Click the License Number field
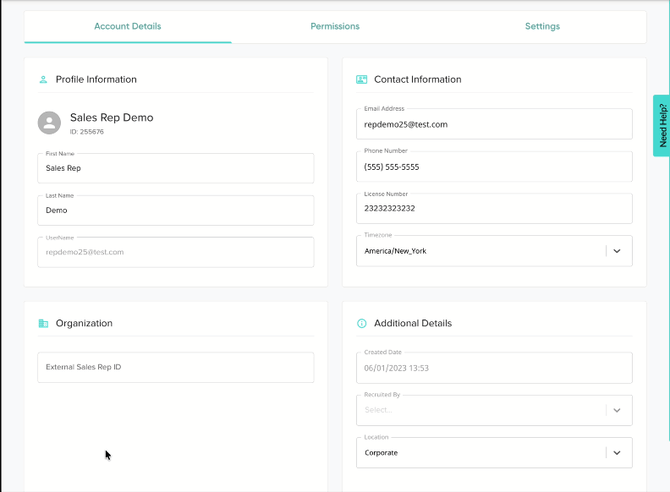This screenshot has width=670, height=492. tap(494, 209)
